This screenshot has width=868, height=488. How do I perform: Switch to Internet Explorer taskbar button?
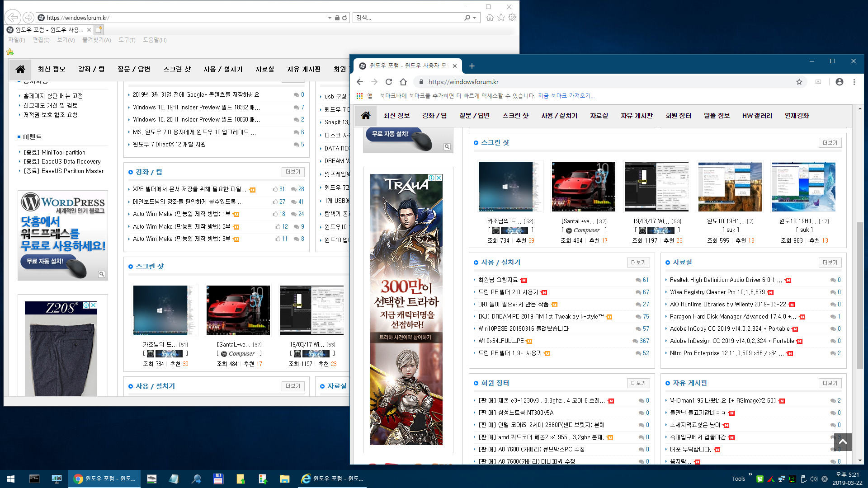click(333, 479)
